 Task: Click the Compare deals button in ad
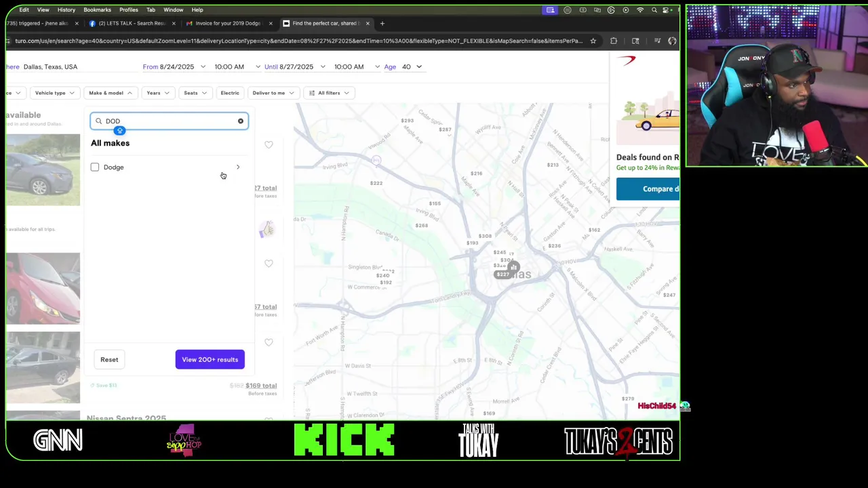pos(648,189)
